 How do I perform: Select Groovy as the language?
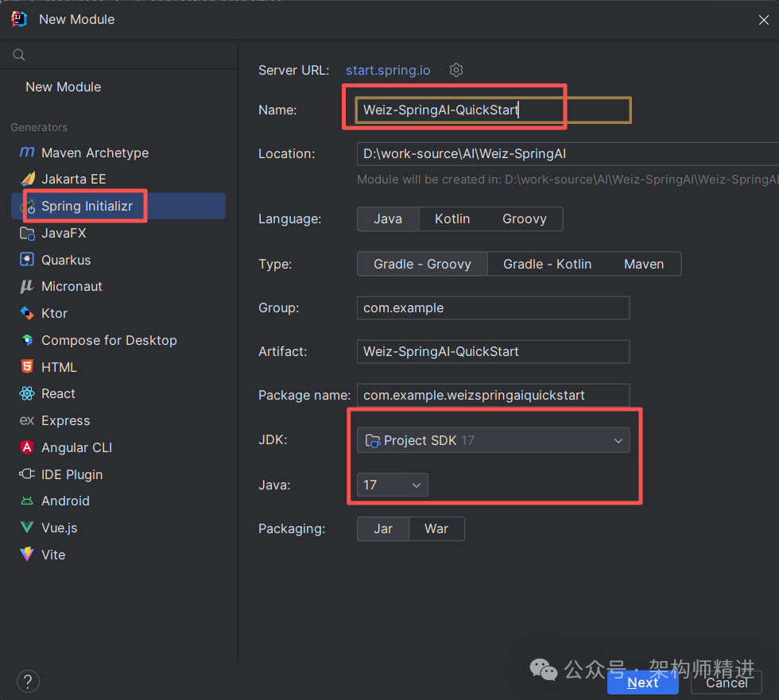(524, 219)
